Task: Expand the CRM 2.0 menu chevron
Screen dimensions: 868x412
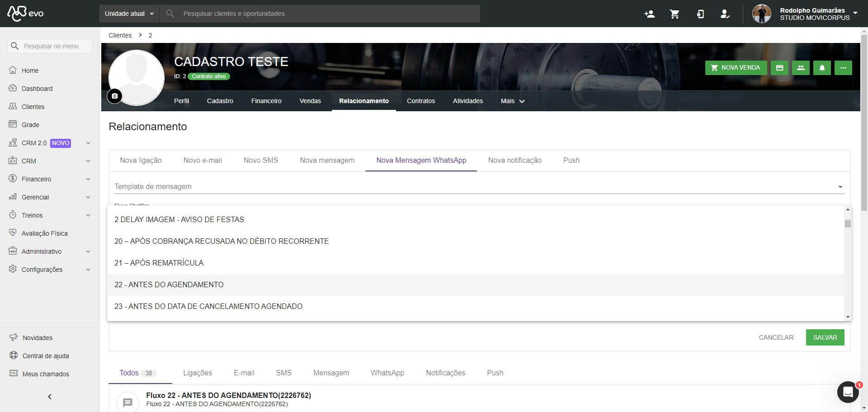Action: 88,143
